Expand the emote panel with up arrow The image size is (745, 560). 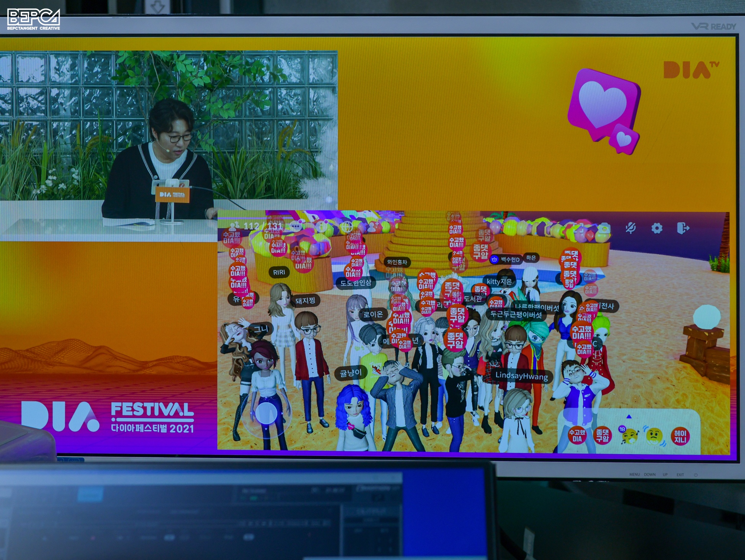pos(629,417)
